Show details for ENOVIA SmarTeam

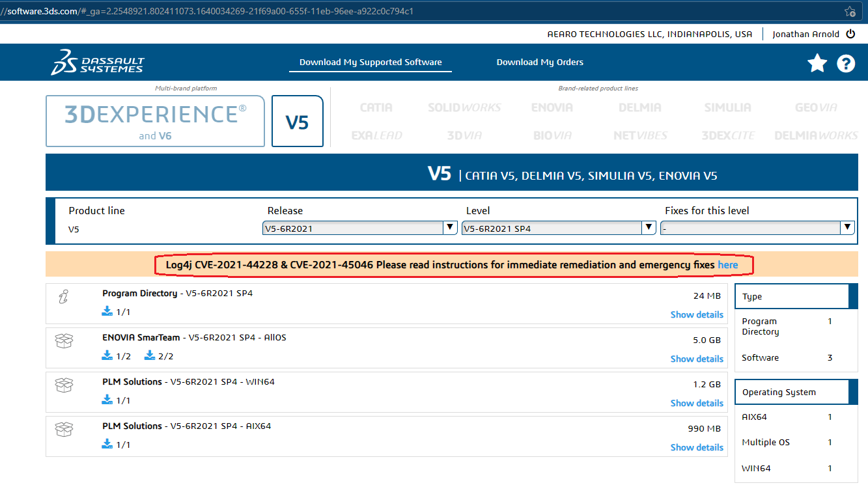tap(697, 359)
